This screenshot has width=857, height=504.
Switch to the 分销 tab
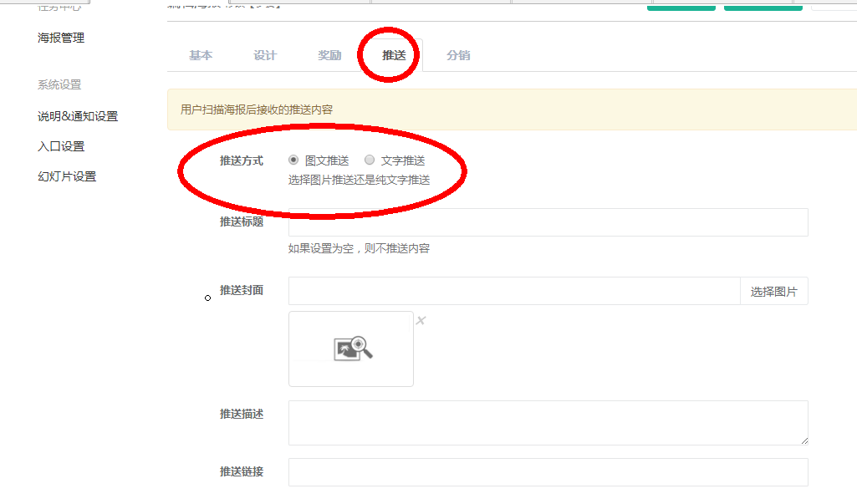pyautogui.click(x=458, y=56)
